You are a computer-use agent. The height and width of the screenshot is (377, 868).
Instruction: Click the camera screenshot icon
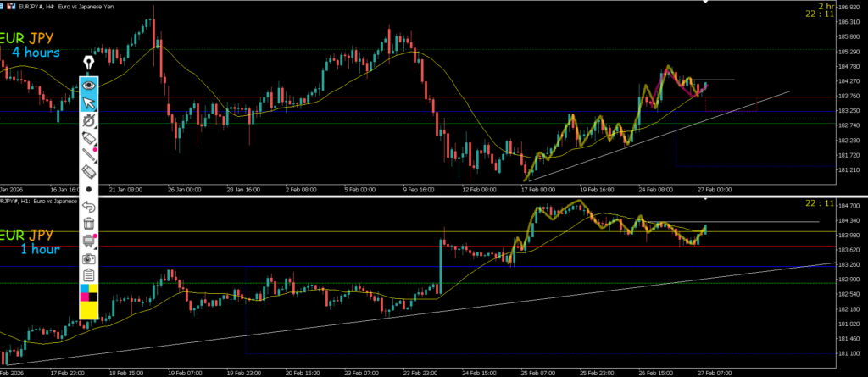pos(88,258)
